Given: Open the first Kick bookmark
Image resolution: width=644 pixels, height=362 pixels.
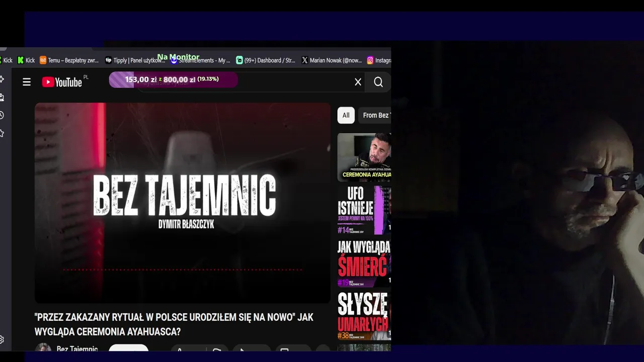Looking at the screenshot, I should pyautogui.click(x=7, y=60).
